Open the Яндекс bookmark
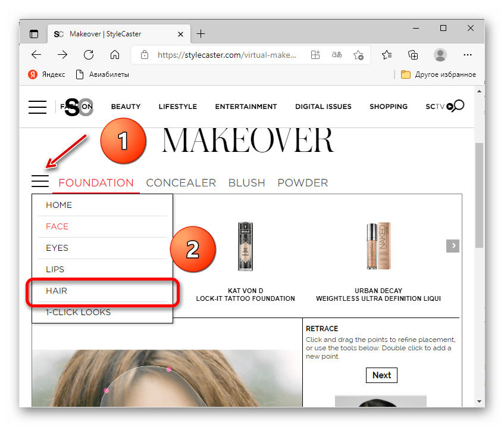Screen dimensions: 504x442 pos(46,74)
